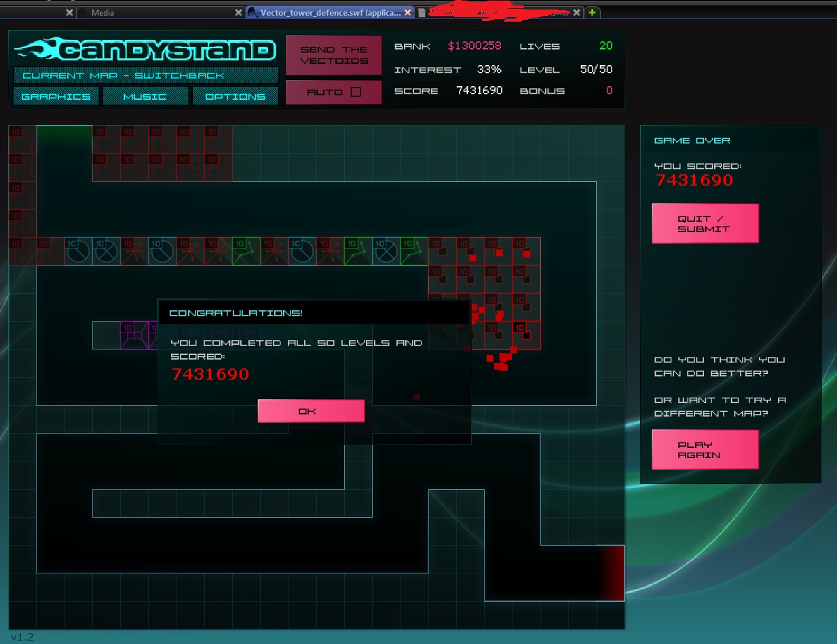
Task: Select the leftmost blue pie-shaped tower
Action: [78, 251]
